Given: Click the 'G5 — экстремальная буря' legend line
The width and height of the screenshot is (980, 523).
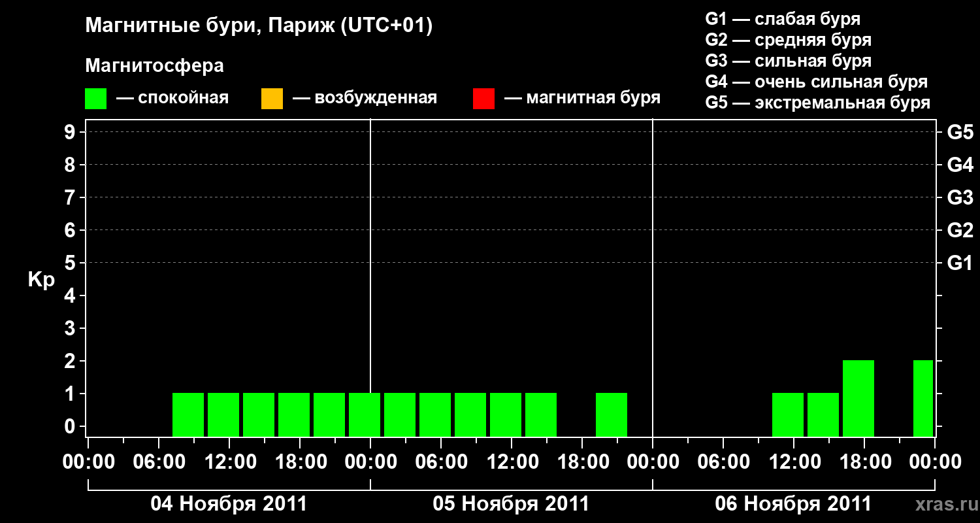Looking at the screenshot, I should pyautogui.click(x=818, y=103).
